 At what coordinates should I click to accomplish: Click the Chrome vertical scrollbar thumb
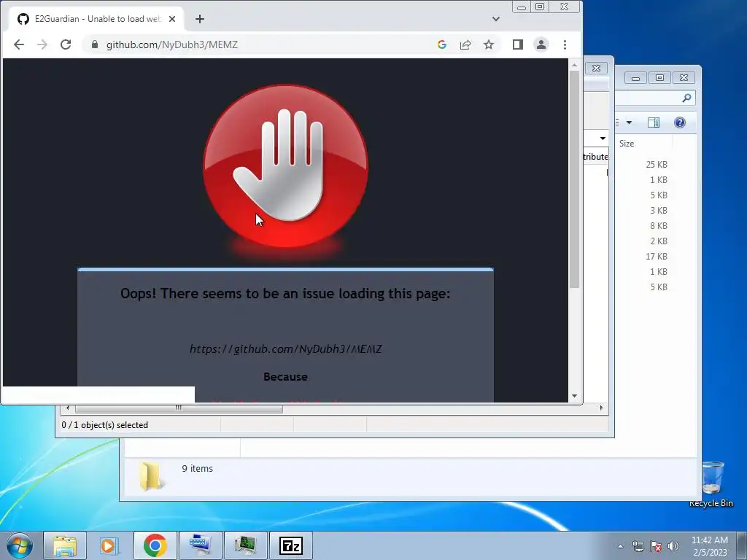(x=575, y=179)
